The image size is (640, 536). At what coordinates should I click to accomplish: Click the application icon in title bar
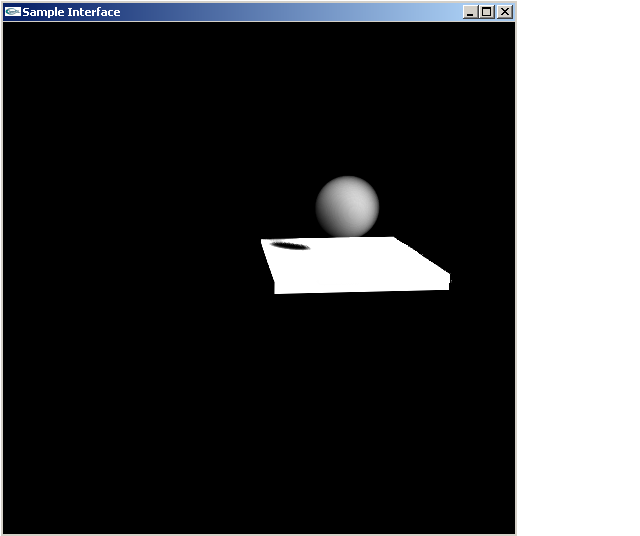13,12
